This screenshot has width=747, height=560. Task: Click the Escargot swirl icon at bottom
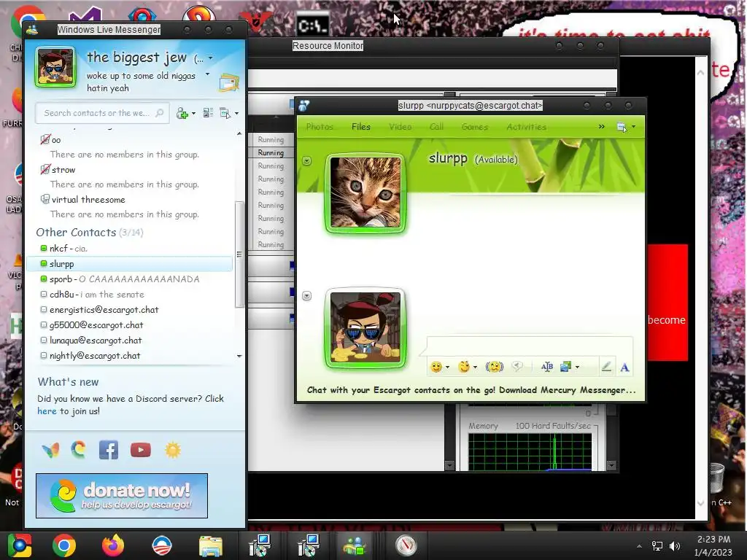79,449
